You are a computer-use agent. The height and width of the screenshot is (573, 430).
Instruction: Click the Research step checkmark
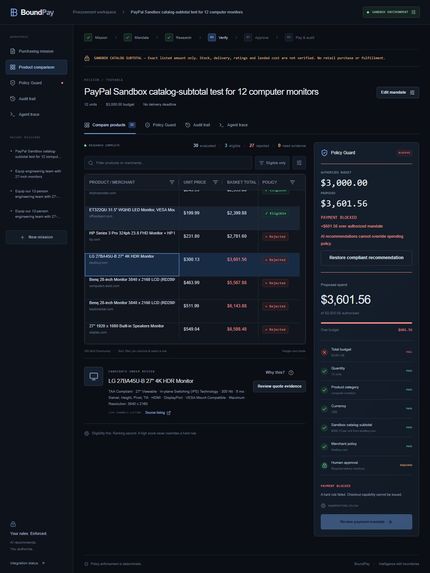[x=169, y=37]
